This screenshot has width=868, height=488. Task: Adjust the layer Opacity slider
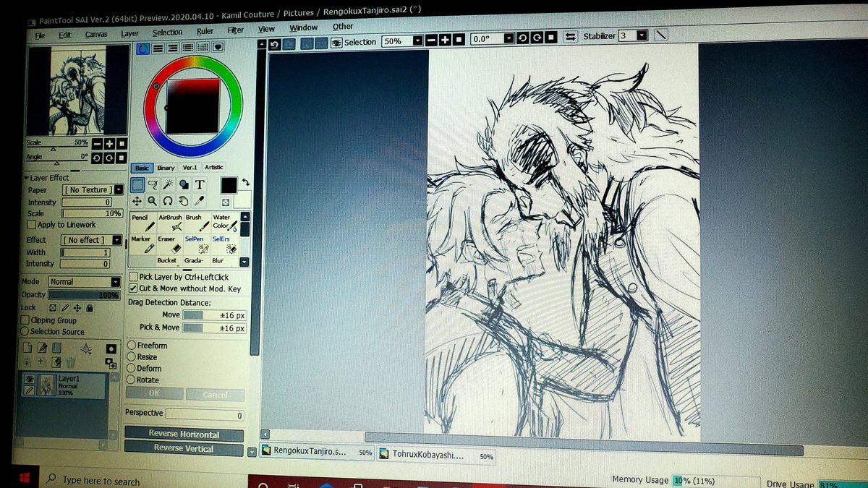84,295
